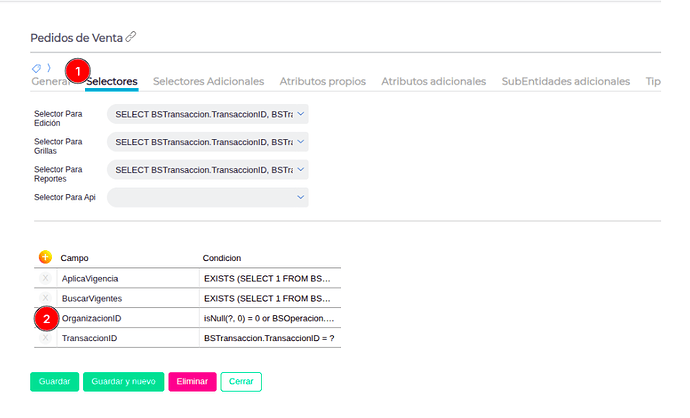Click Guardar y nuevo button
This screenshot has height=418, width=690.
pyautogui.click(x=124, y=381)
